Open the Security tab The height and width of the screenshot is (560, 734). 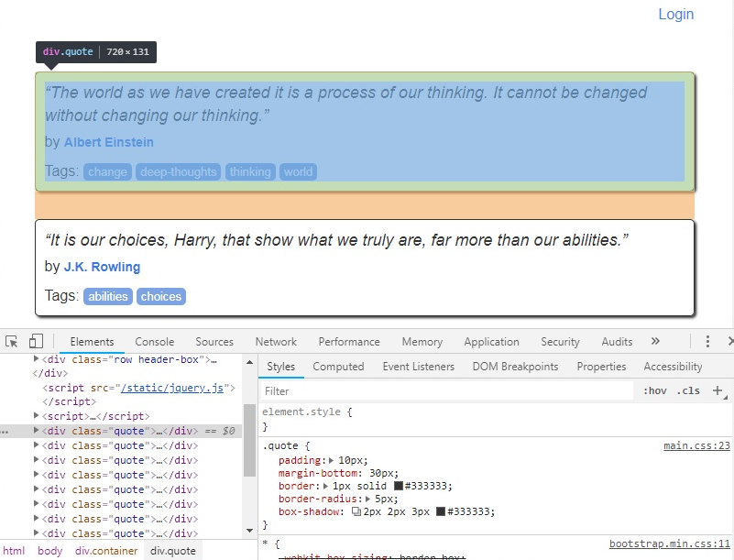click(560, 342)
